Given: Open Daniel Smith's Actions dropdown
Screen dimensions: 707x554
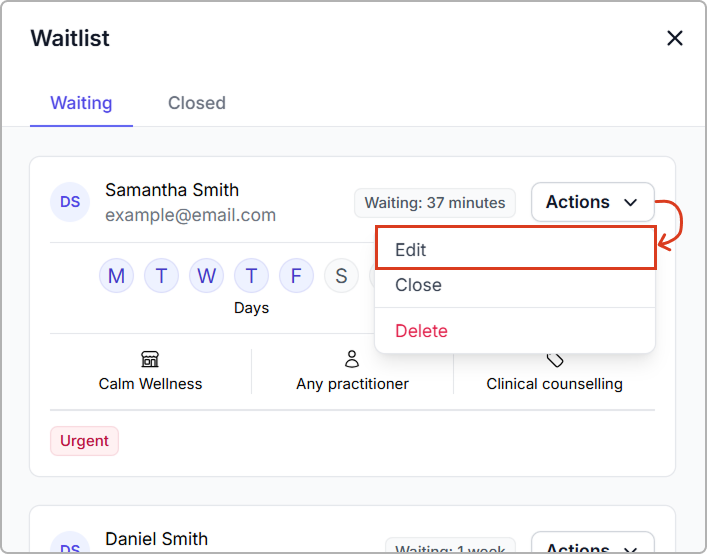Looking at the screenshot, I should [x=592, y=546].
